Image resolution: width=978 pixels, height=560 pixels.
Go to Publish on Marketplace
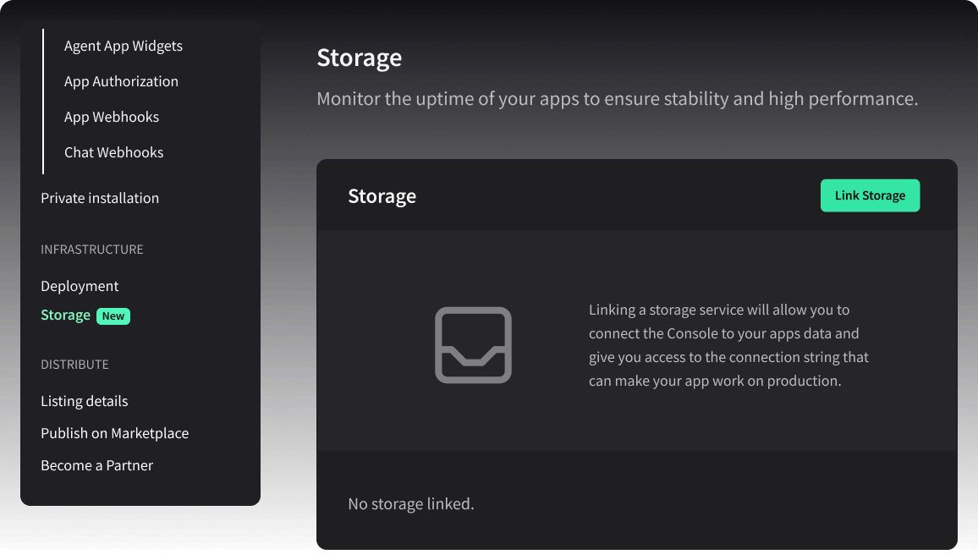coord(114,433)
